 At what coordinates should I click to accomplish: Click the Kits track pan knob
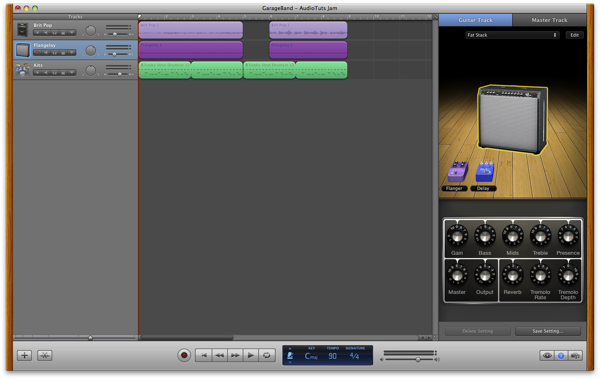tap(91, 70)
